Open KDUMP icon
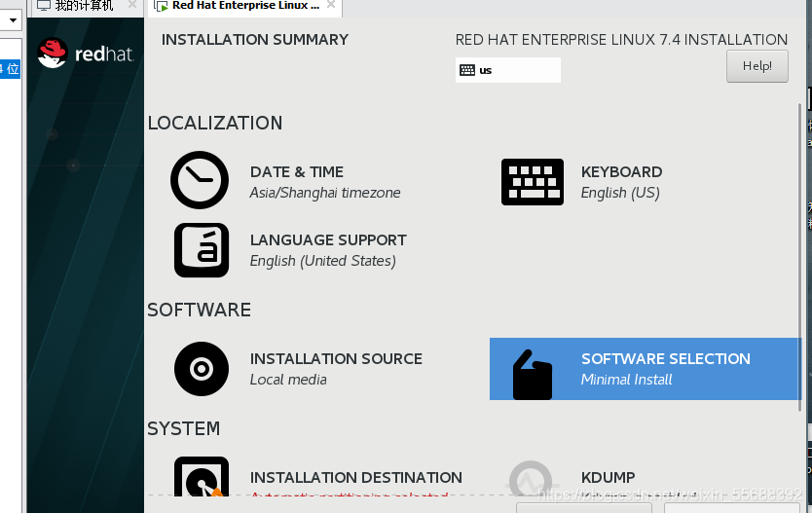 click(531, 479)
